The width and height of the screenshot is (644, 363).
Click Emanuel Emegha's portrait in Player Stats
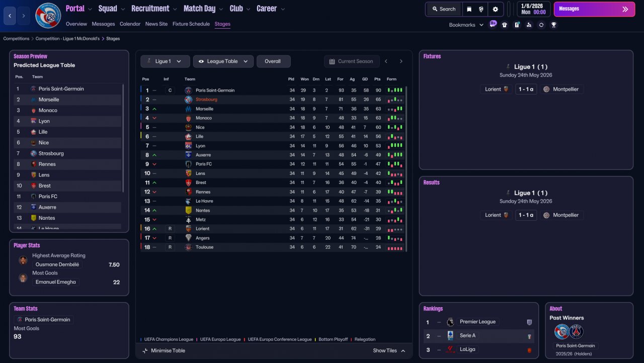[23, 278]
